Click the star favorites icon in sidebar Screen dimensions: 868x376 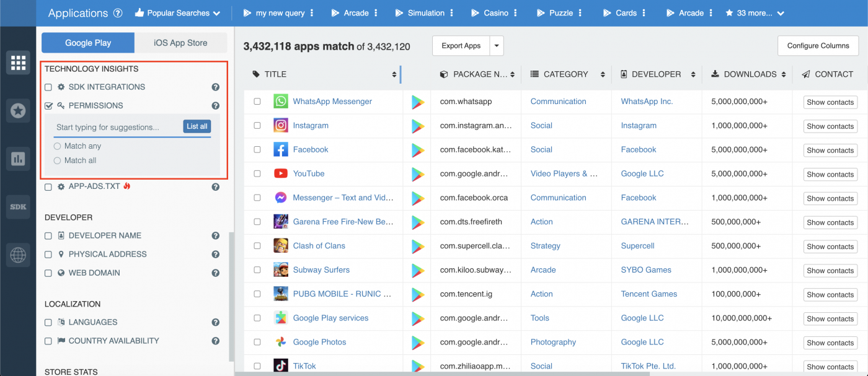[17, 110]
